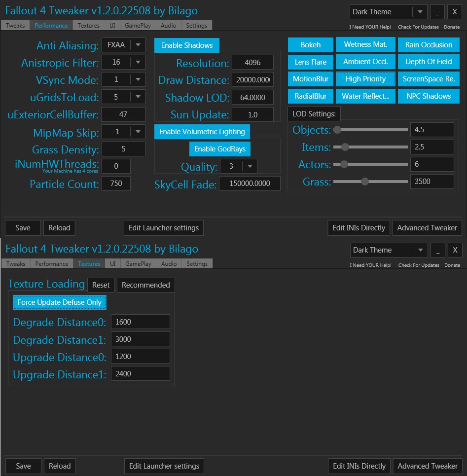Viewport: 467px width, 476px height.
Task: Toggle Depth Of Field option
Action: pos(429,62)
